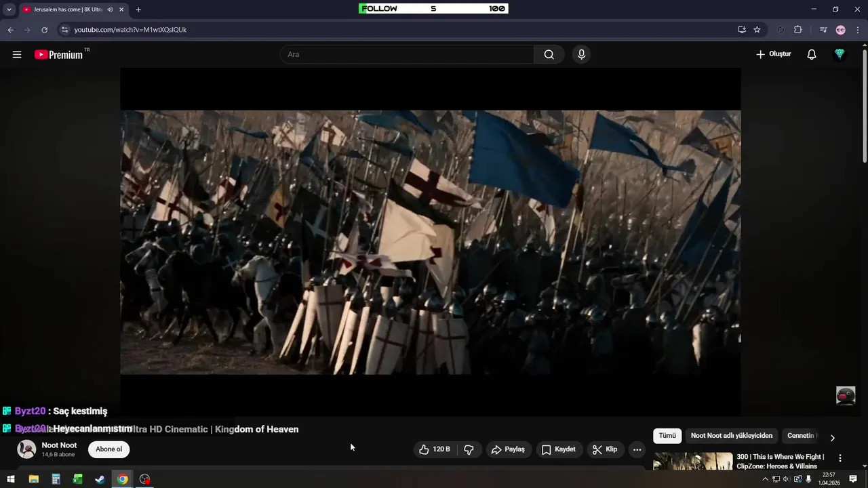Open Chrome profile avatar
This screenshot has width=868, height=488.
tap(841, 30)
